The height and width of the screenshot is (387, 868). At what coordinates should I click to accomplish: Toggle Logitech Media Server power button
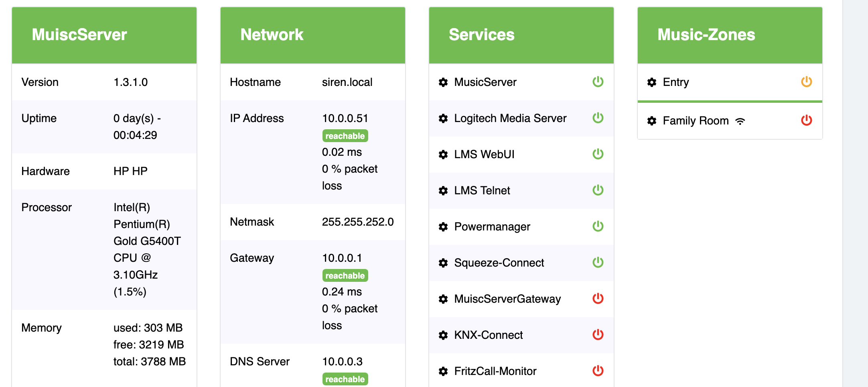598,118
